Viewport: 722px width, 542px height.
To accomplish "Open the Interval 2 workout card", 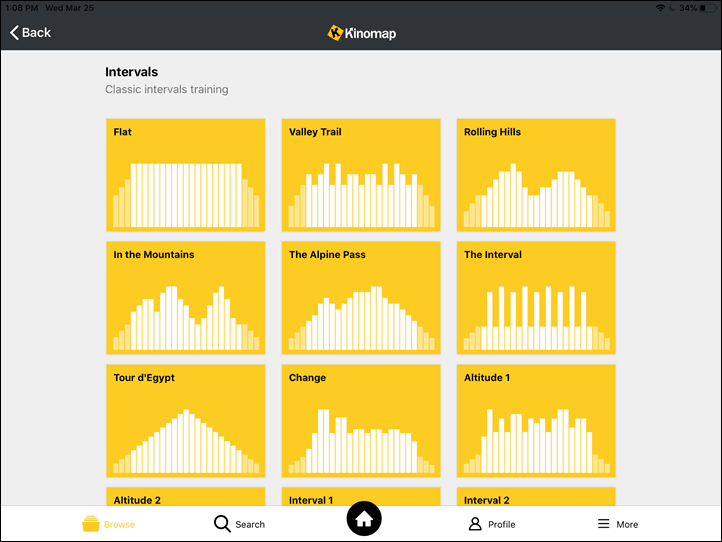I will [536, 497].
